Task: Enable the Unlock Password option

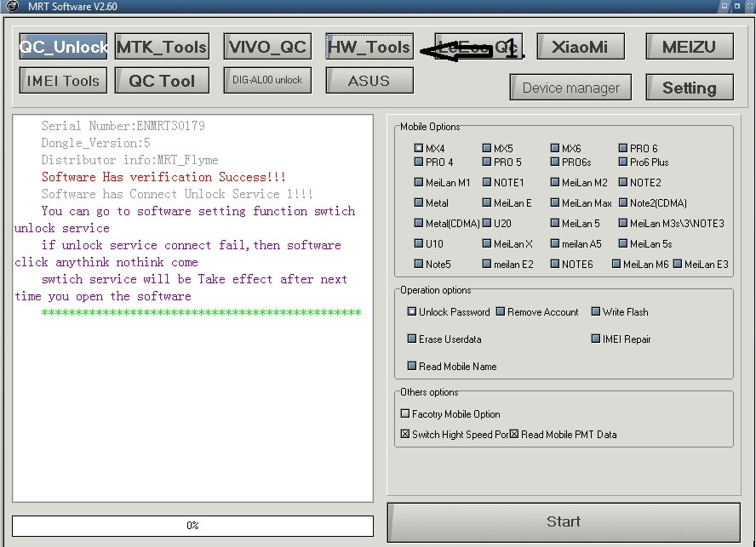Action: (411, 311)
